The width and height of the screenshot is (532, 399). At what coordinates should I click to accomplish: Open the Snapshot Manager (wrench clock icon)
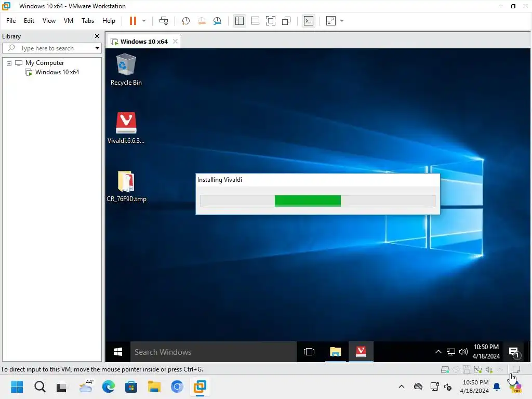[x=218, y=21]
